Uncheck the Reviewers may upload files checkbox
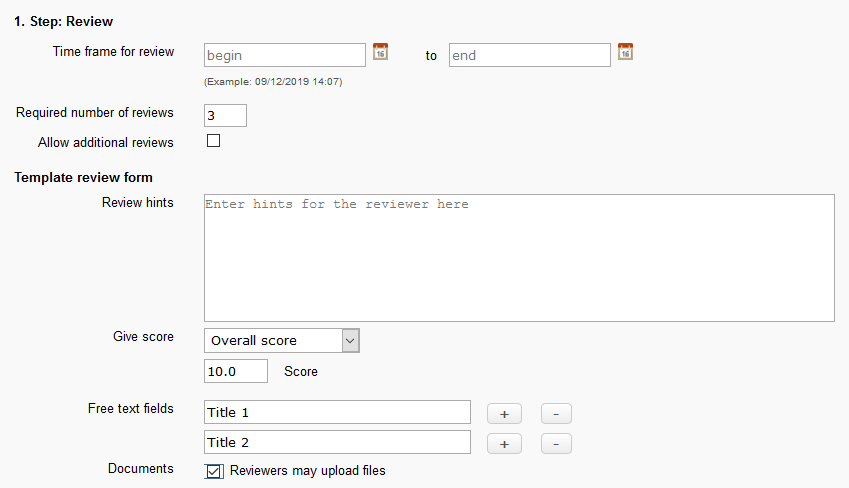Viewport: 849px width, 488px height. [x=214, y=471]
